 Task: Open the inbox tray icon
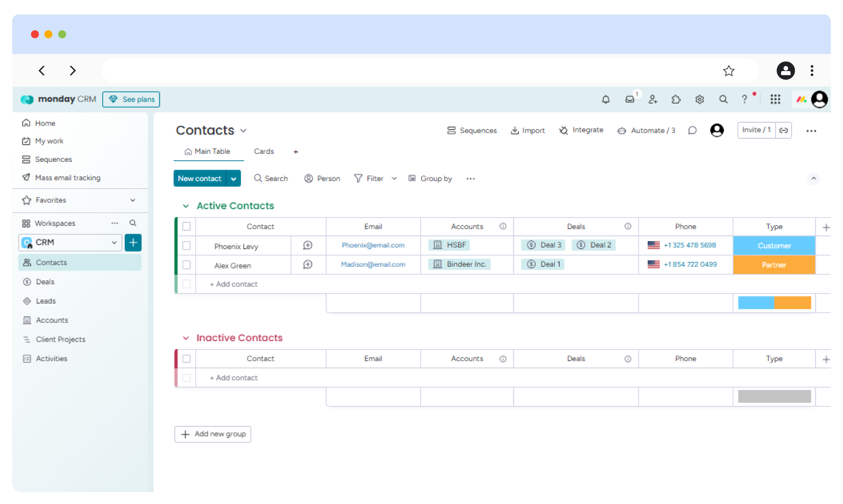(630, 100)
